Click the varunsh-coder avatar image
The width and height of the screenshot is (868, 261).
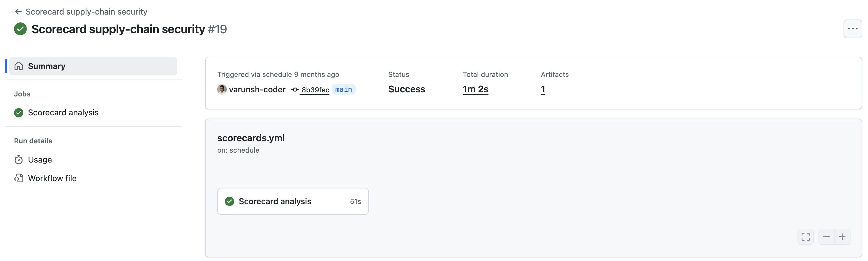coord(222,90)
